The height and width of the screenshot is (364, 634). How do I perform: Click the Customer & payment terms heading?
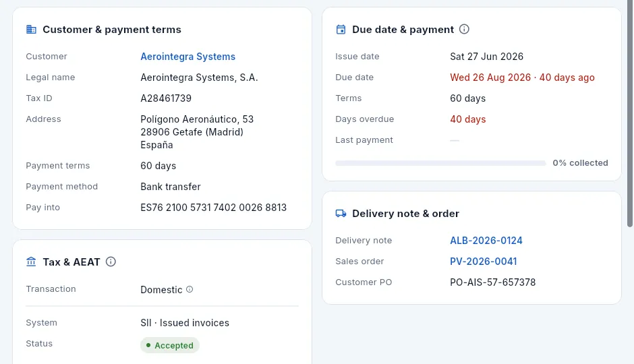pyautogui.click(x=111, y=30)
